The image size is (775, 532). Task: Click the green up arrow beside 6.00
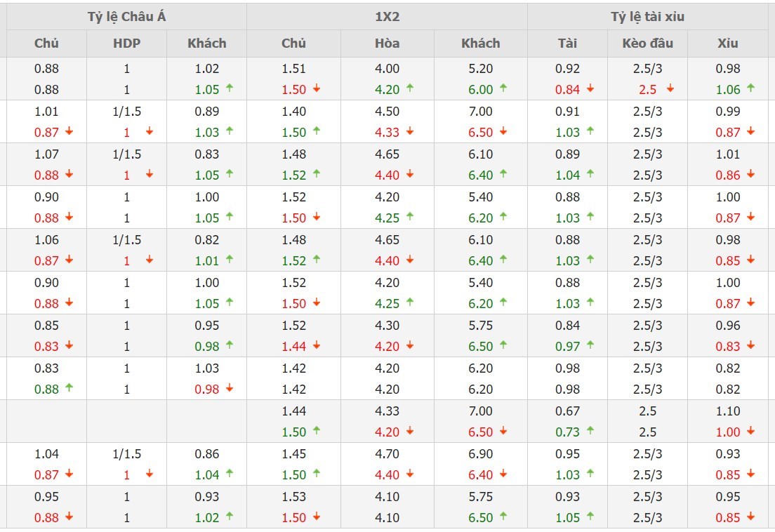coord(503,88)
